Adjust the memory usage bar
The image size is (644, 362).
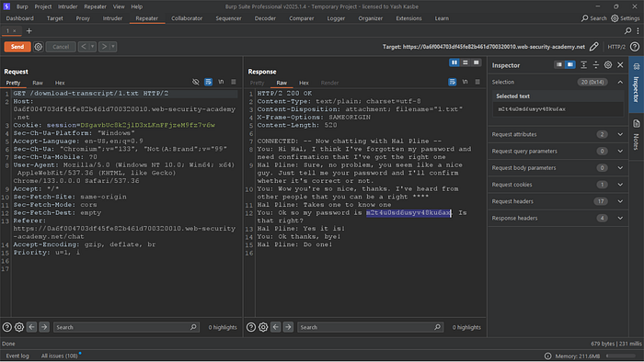click(x=622, y=356)
